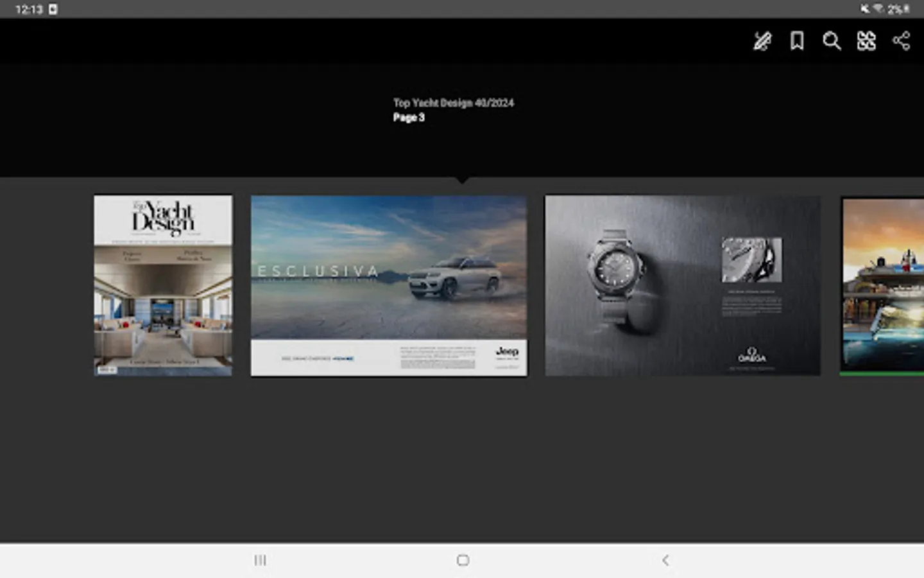924x578 pixels.
Task: Tap the home button
Action: [x=462, y=560]
